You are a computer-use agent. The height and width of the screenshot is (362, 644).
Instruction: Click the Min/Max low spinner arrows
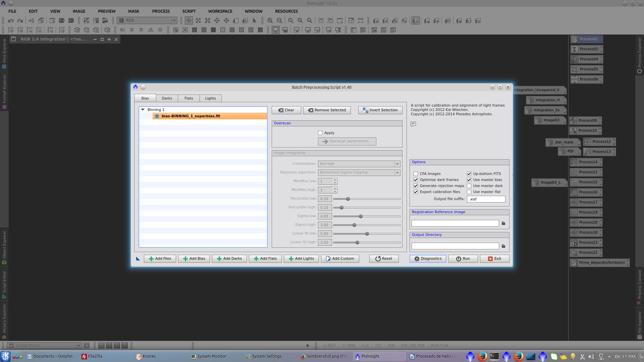pos(335,181)
